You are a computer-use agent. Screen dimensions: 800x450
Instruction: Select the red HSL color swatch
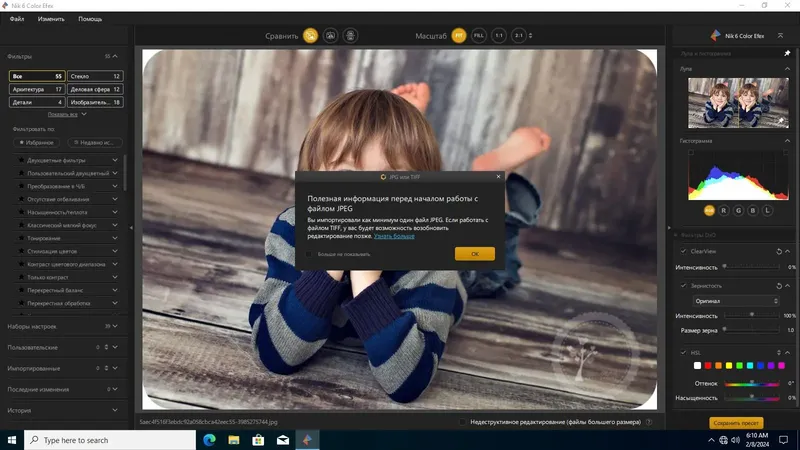pos(708,365)
